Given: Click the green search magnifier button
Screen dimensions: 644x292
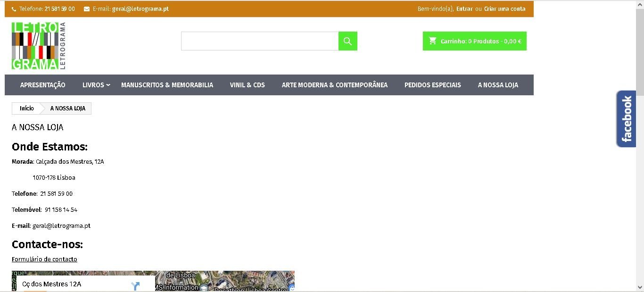Looking at the screenshot, I should point(348,41).
